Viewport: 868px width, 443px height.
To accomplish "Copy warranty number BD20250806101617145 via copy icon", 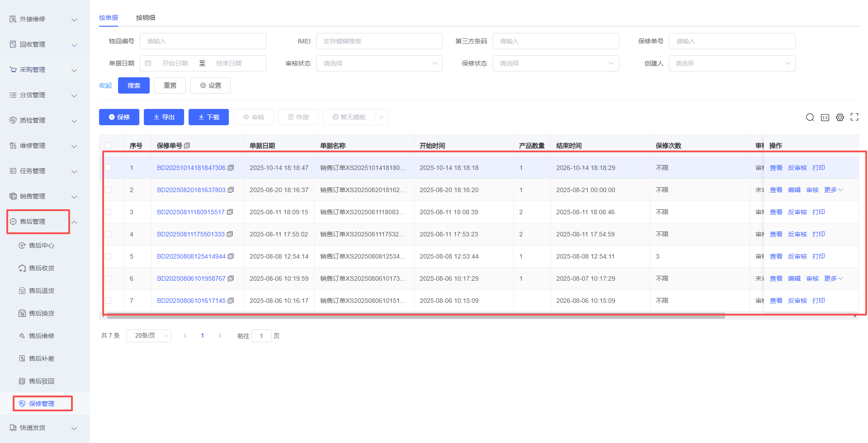I will [x=231, y=301].
